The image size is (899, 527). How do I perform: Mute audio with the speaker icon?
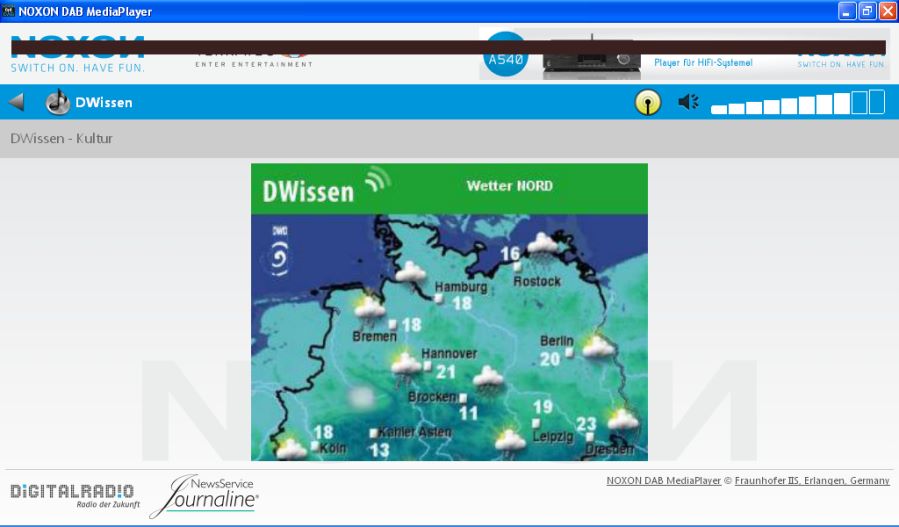pos(688,102)
